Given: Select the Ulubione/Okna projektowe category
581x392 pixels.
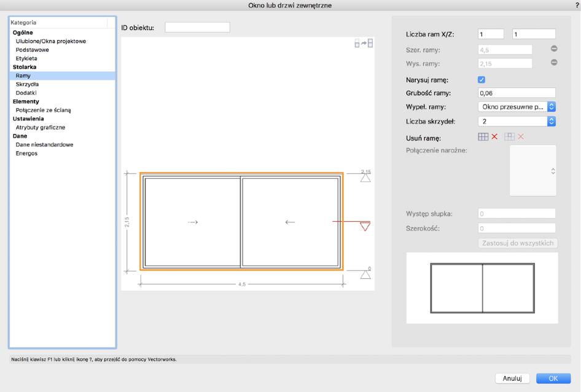Looking at the screenshot, I should click(x=51, y=41).
